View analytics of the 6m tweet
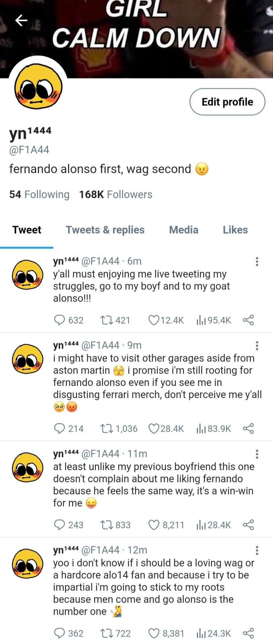 (x=201, y=320)
